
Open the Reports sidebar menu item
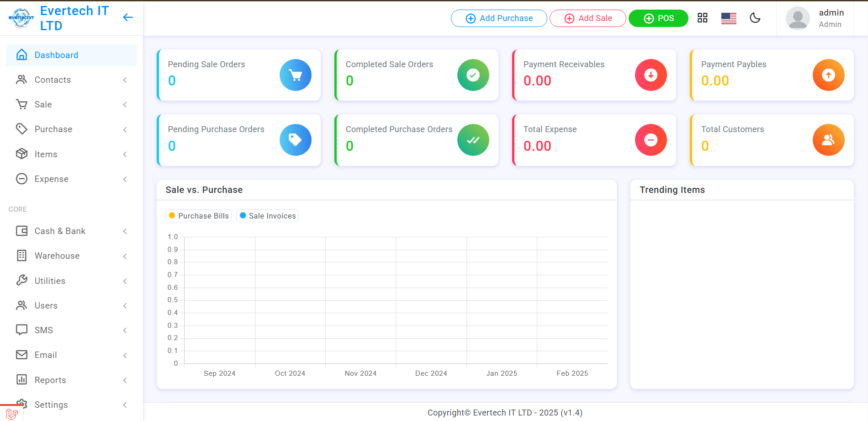71,380
